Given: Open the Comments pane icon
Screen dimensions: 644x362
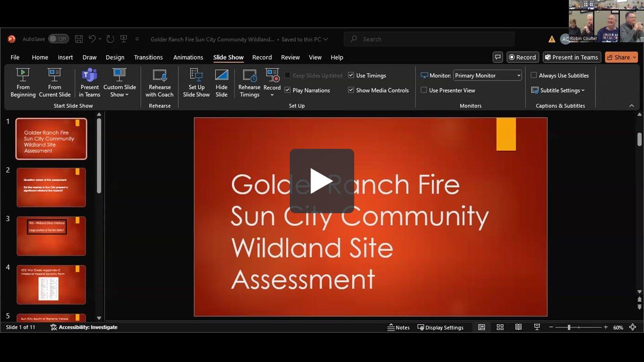Looking at the screenshot, I should [498, 57].
